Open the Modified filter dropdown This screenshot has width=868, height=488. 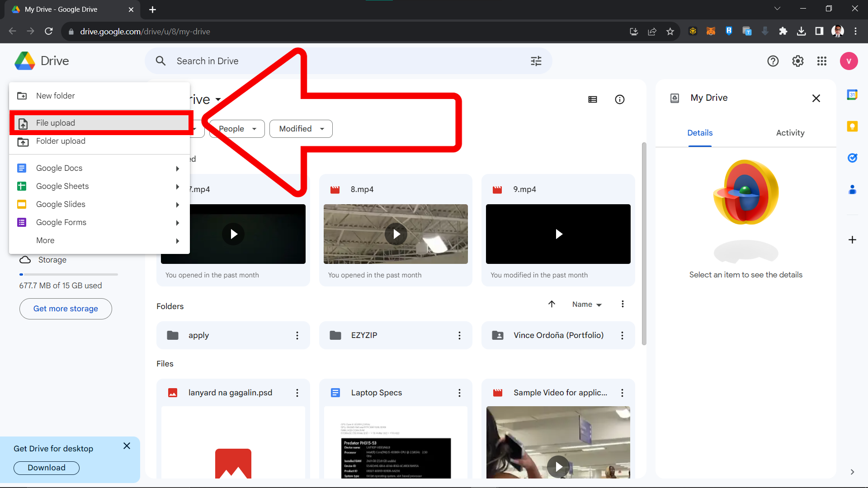(300, 129)
